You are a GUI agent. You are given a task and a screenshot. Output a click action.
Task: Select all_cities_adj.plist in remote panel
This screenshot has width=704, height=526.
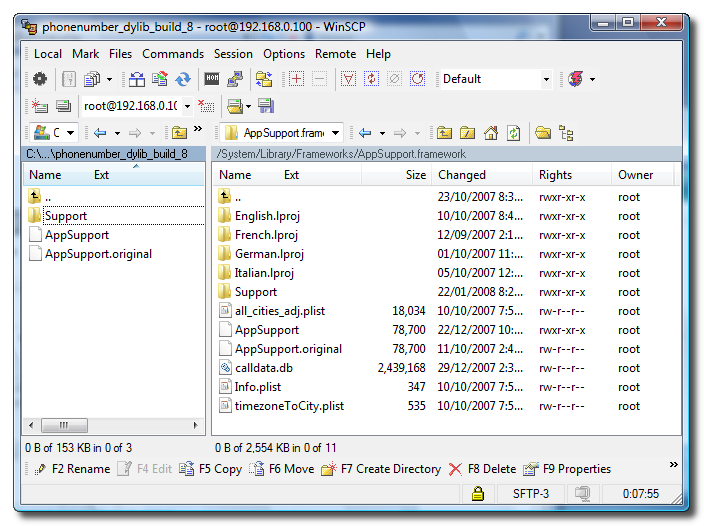click(x=280, y=311)
